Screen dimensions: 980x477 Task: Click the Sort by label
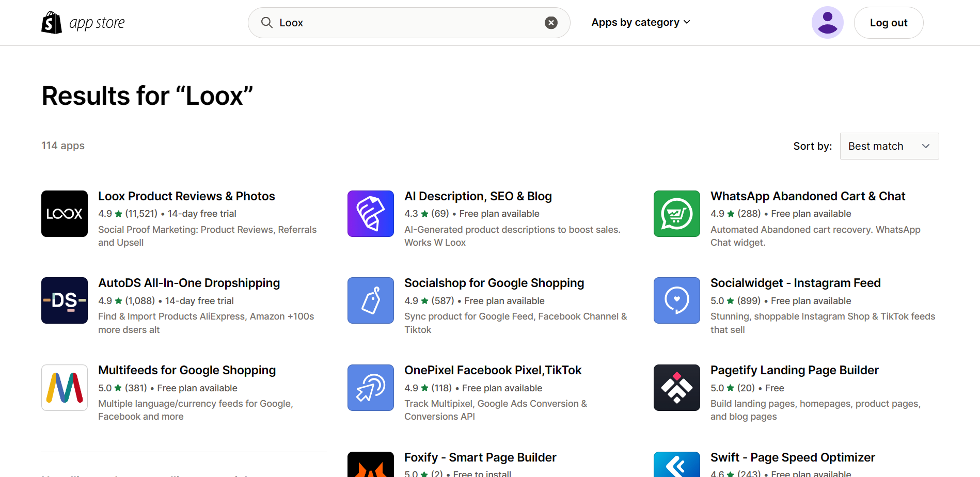click(x=813, y=146)
